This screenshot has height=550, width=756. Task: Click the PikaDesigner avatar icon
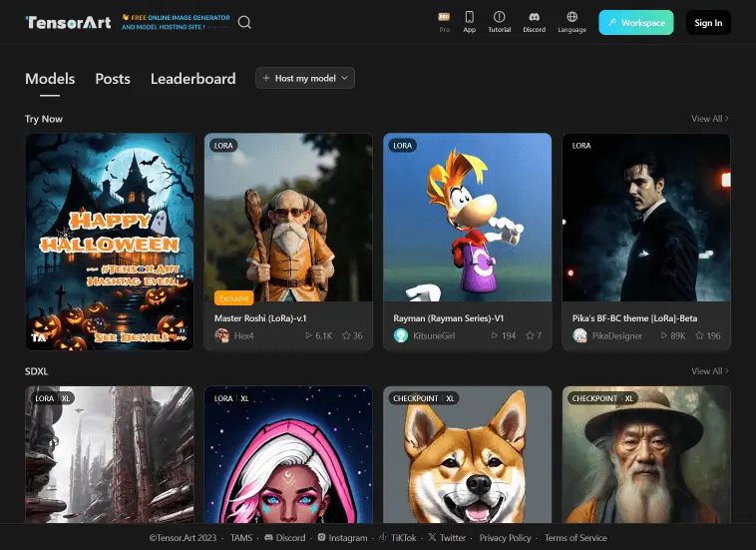(x=579, y=336)
